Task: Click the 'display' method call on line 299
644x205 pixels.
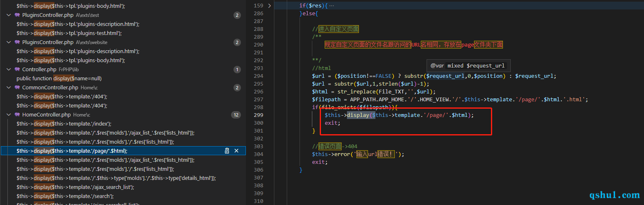Action: (x=358, y=115)
